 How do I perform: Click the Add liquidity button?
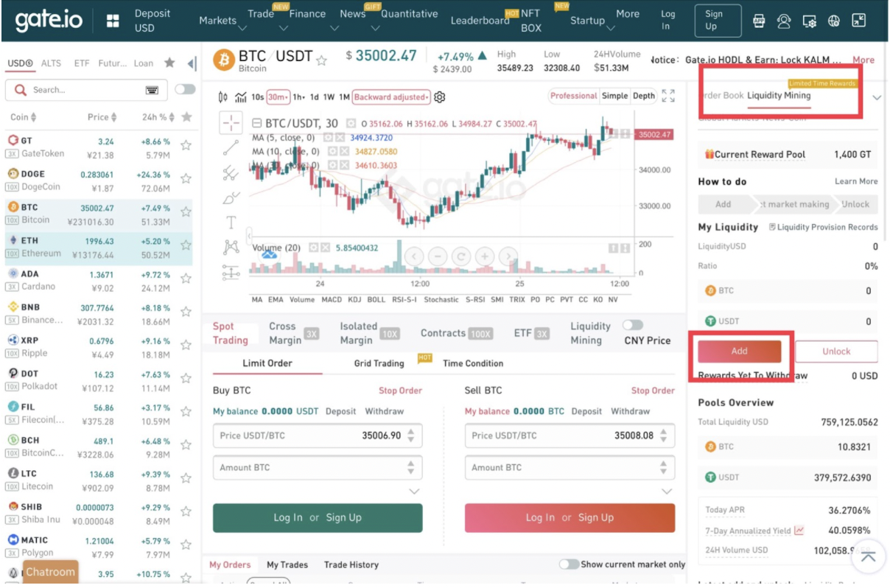(x=739, y=351)
